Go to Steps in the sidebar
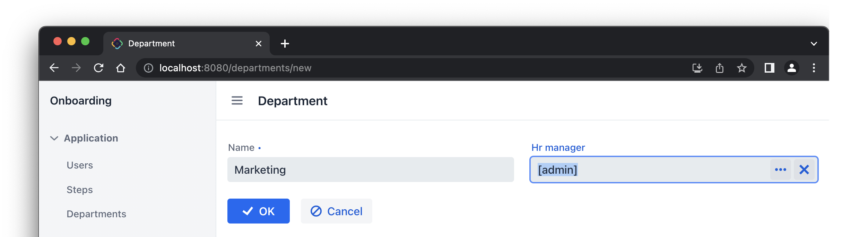Viewport: 868px width, 237px height. [x=80, y=190]
